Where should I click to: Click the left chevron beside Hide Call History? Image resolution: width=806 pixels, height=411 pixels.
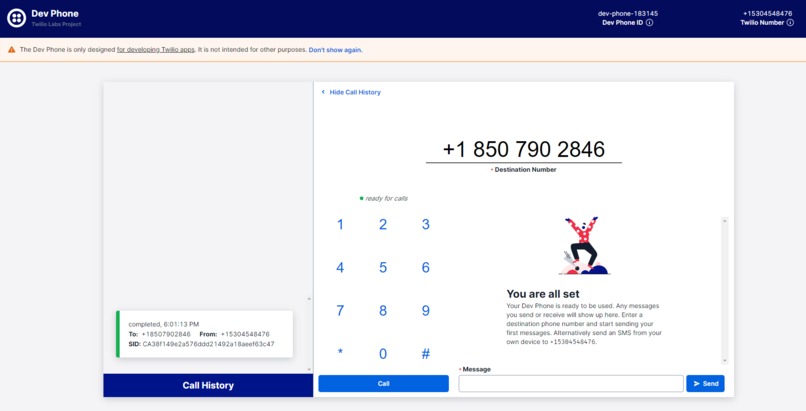[323, 92]
